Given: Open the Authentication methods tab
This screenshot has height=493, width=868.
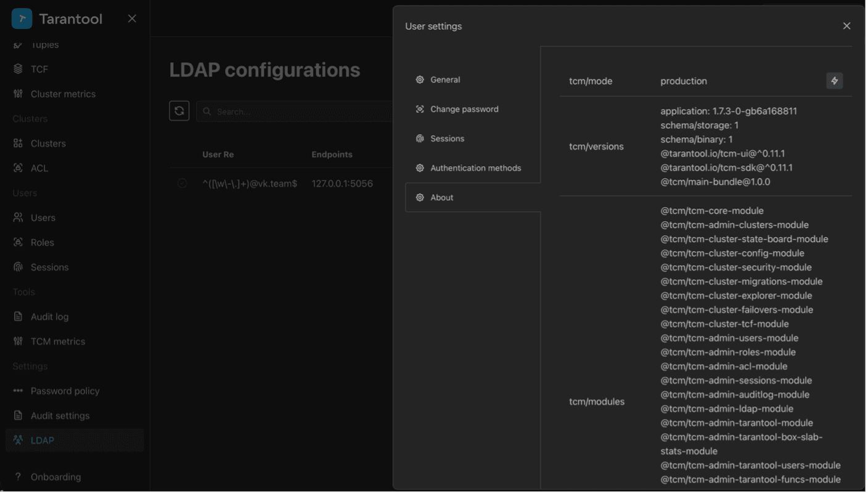Looking at the screenshot, I should tap(473, 168).
